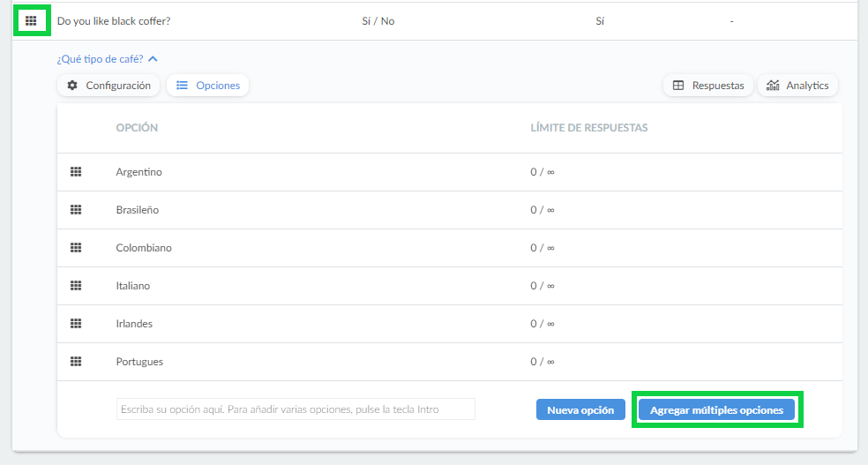Viewport: 868px width, 465px height.
Task: Select the Irlandes option name
Action: click(x=134, y=323)
